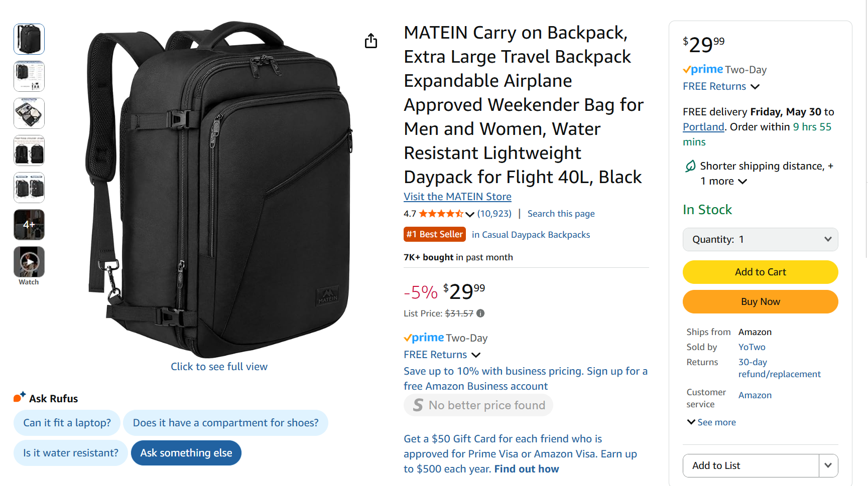Viewport: 868px width, 486px height.
Task: Click the info icon beside List Price
Action: click(x=480, y=313)
